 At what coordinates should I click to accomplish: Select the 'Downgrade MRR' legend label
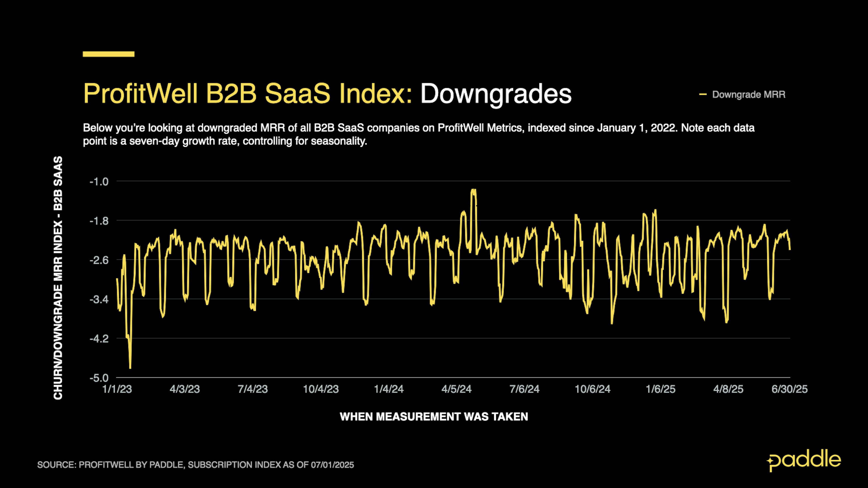pos(749,95)
